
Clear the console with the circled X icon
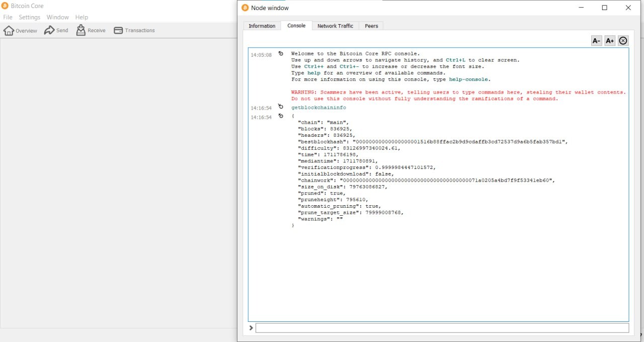[x=623, y=41]
